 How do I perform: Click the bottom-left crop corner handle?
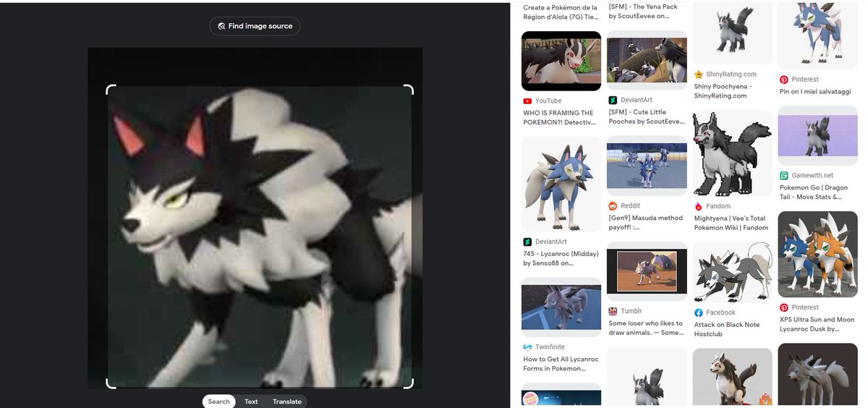tap(110, 384)
